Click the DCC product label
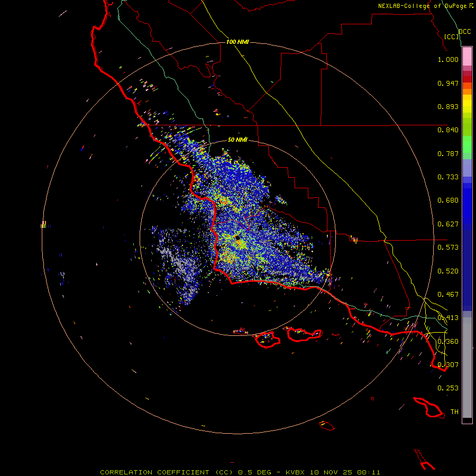 point(464,32)
